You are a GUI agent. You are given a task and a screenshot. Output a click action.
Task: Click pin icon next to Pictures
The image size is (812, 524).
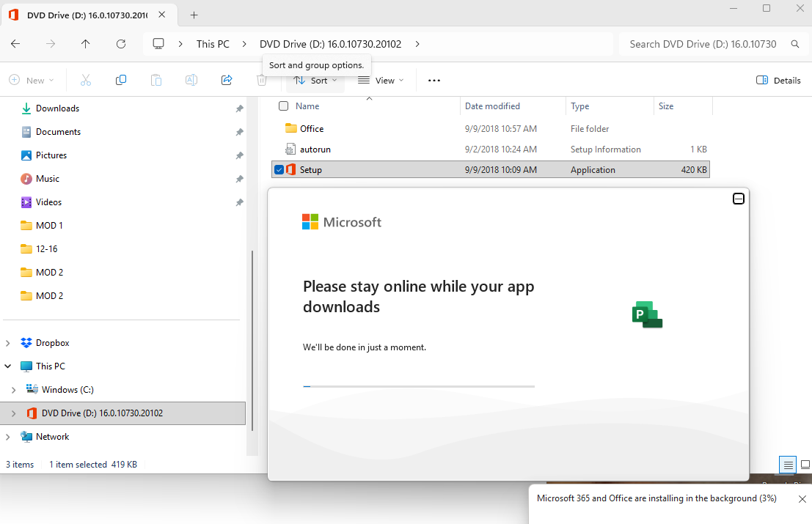239,155
